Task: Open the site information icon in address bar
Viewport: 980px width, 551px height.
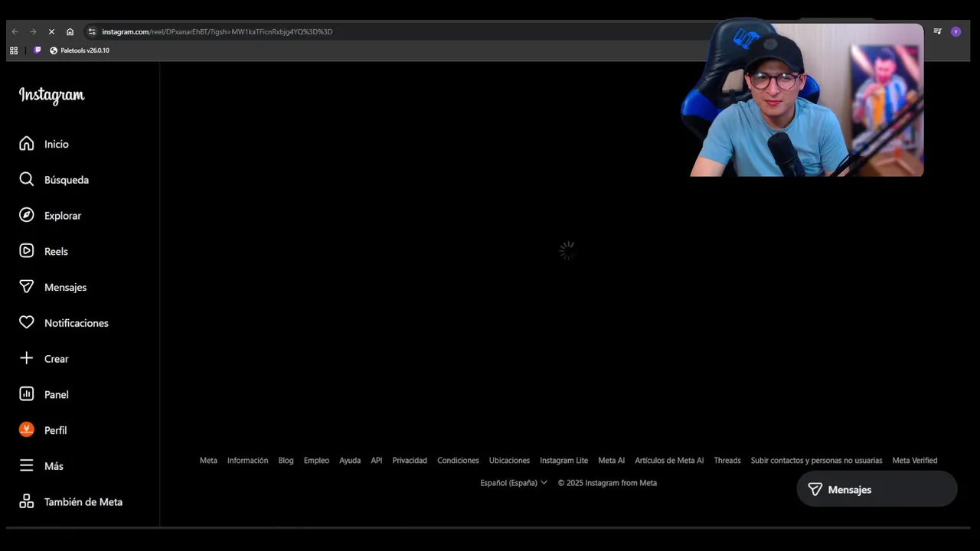Action: [x=92, y=31]
